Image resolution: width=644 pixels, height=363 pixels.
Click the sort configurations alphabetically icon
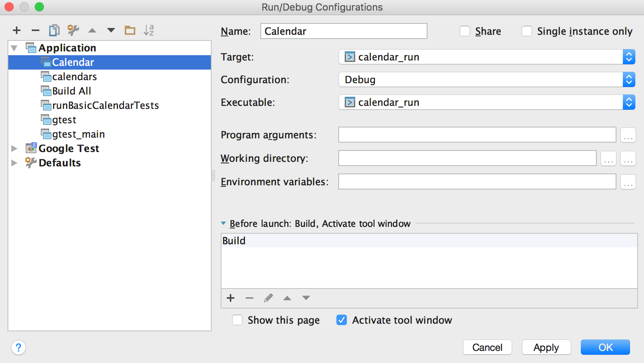pyautogui.click(x=149, y=30)
